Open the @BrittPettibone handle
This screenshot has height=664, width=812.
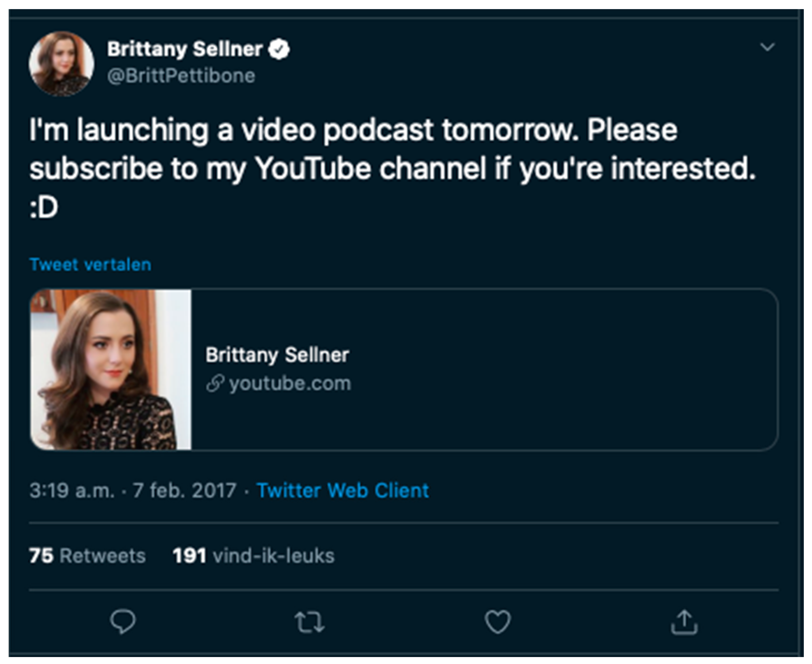(181, 76)
